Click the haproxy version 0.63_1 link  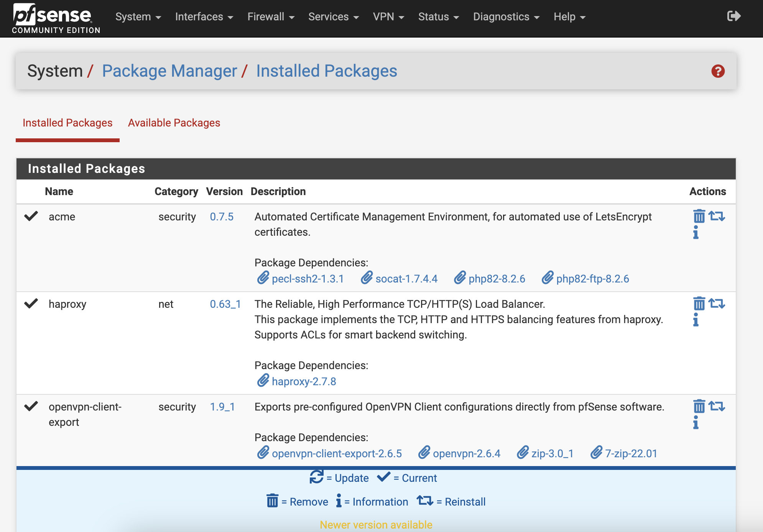[x=225, y=304]
